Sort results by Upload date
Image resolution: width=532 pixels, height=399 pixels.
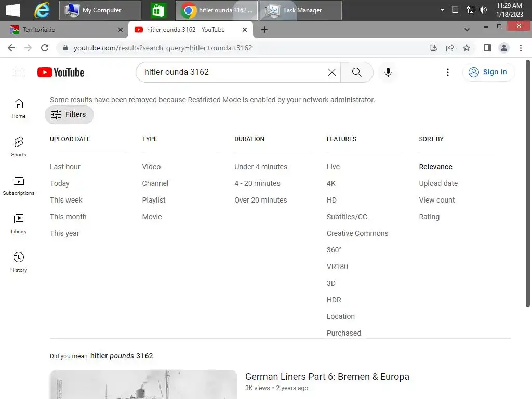(x=438, y=183)
